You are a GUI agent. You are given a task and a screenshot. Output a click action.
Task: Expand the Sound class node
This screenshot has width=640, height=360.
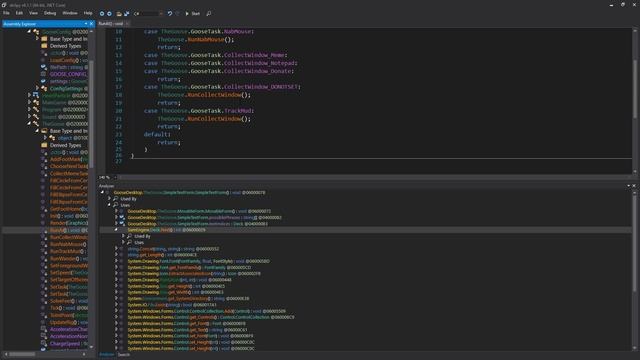29,116
